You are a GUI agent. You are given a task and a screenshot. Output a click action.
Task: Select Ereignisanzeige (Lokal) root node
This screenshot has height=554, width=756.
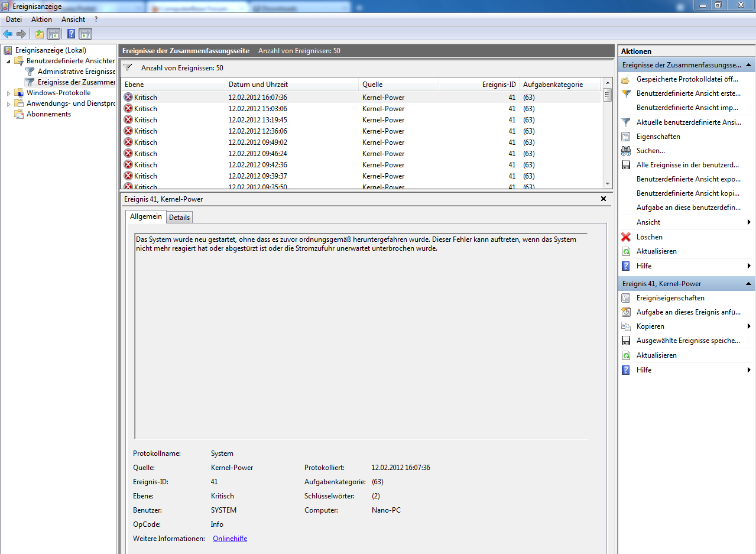click(50, 50)
